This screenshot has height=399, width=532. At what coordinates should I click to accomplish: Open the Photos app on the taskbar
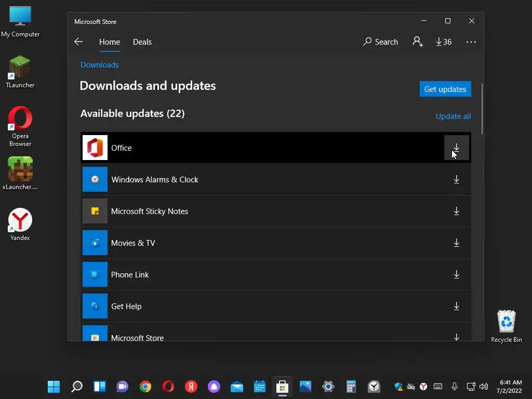(305, 387)
